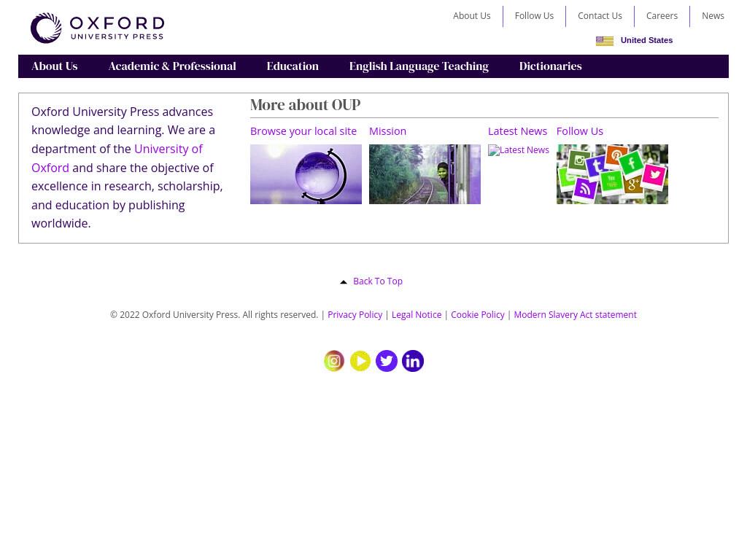This screenshot has width=747, height=560.
Task: Click Follow Us in the top utility links
Action: [534, 16]
